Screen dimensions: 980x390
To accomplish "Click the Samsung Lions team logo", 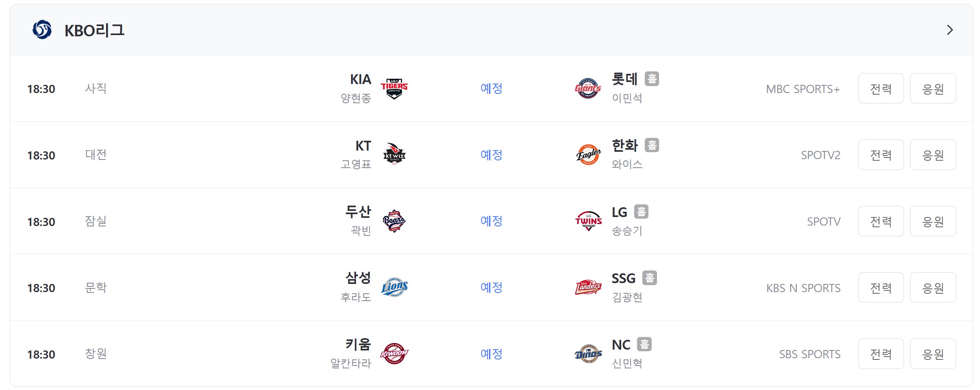I will pyautogui.click(x=394, y=288).
